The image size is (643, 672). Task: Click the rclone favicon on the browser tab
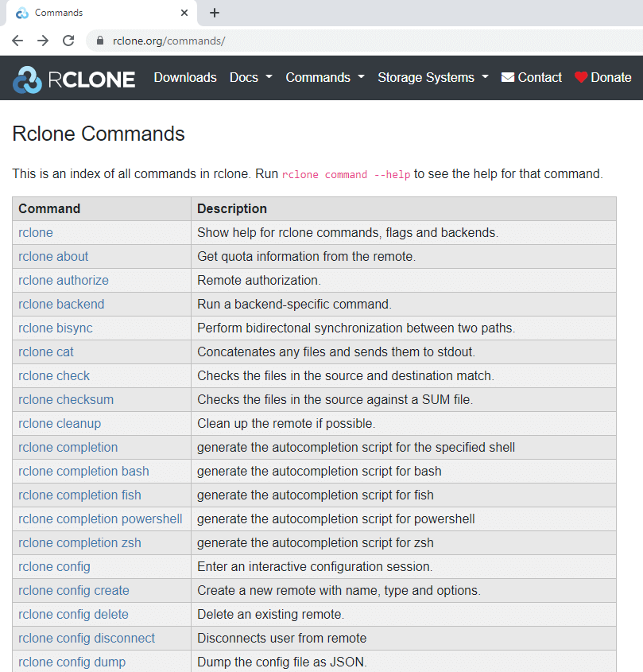click(23, 13)
